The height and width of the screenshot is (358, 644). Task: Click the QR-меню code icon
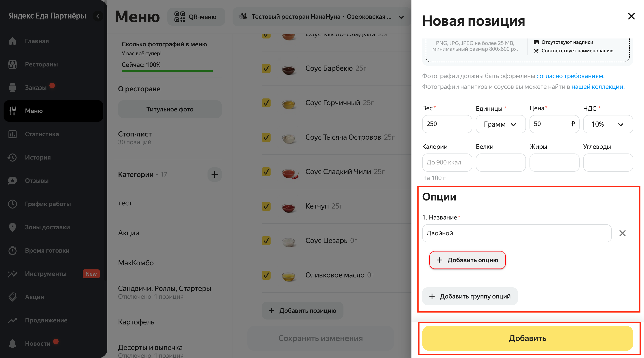tap(180, 17)
